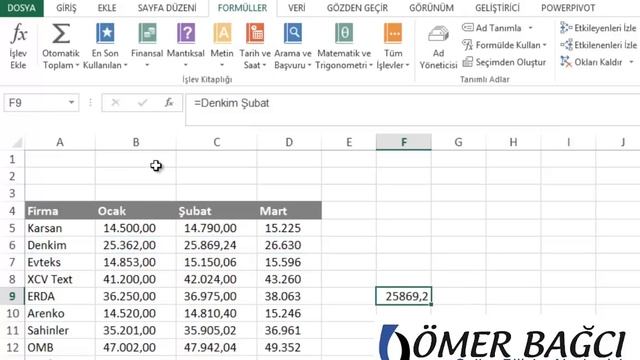Click the Mart header cell
The width and height of the screenshot is (640, 360).
click(x=289, y=211)
